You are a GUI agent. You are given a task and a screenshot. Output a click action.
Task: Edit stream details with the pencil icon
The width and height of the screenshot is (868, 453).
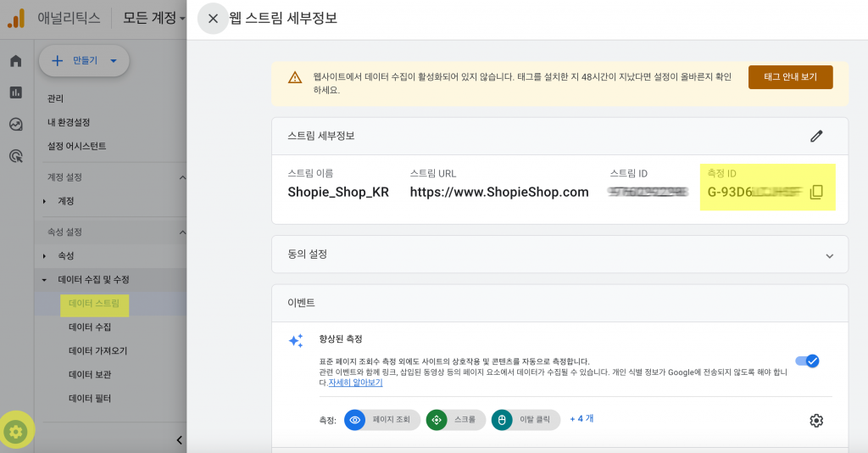pos(816,137)
